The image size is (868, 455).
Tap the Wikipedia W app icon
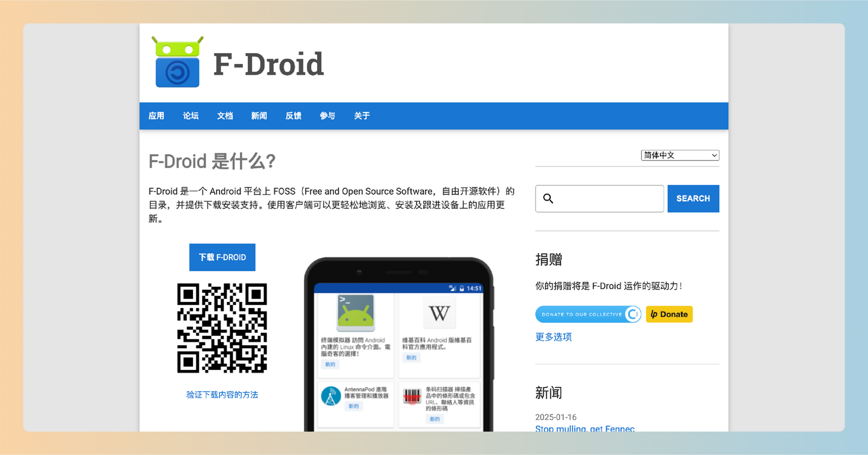(439, 312)
